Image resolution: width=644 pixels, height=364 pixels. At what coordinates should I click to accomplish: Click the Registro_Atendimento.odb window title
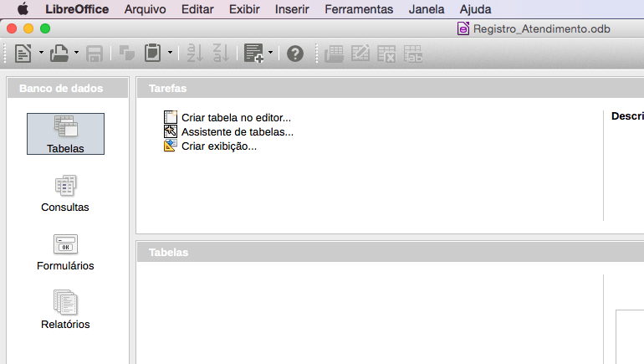[x=542, y=28]
